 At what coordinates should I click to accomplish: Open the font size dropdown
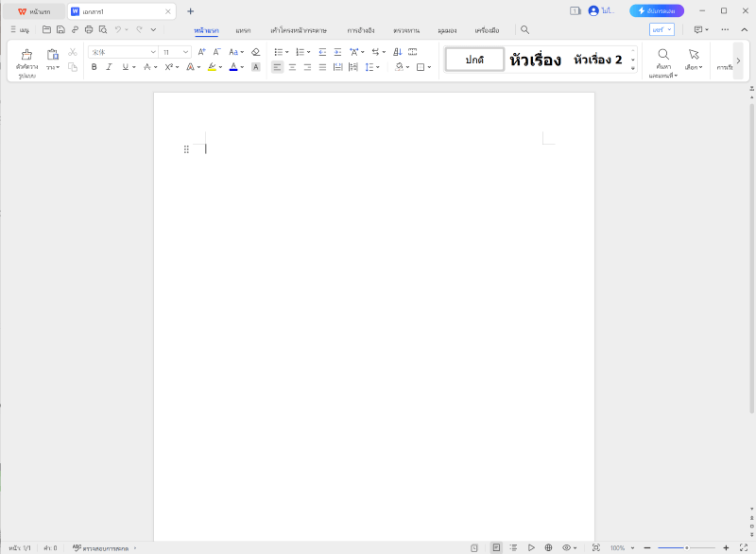pyautogui.click(x=185, y=52)
